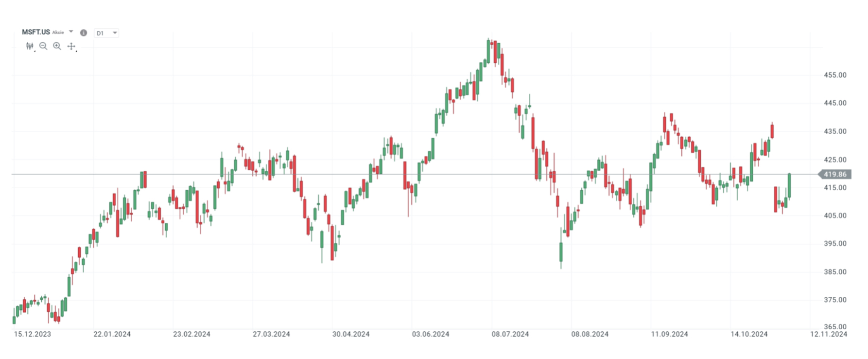Click the 435.00 price axis label
This screenshot has width=868, height=359.
pyautogui.click(x=835, y=131)
